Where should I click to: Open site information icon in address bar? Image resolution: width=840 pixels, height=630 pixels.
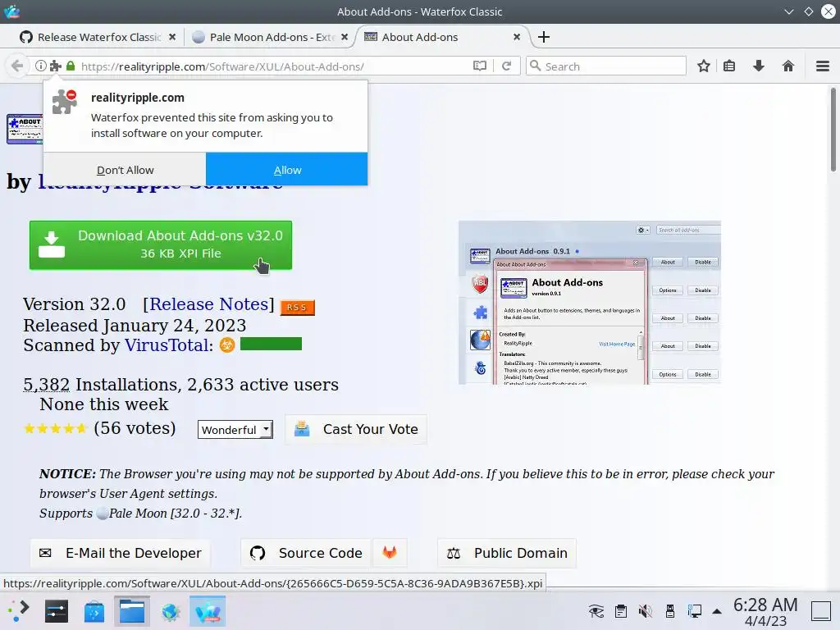[x=41, y=66]
